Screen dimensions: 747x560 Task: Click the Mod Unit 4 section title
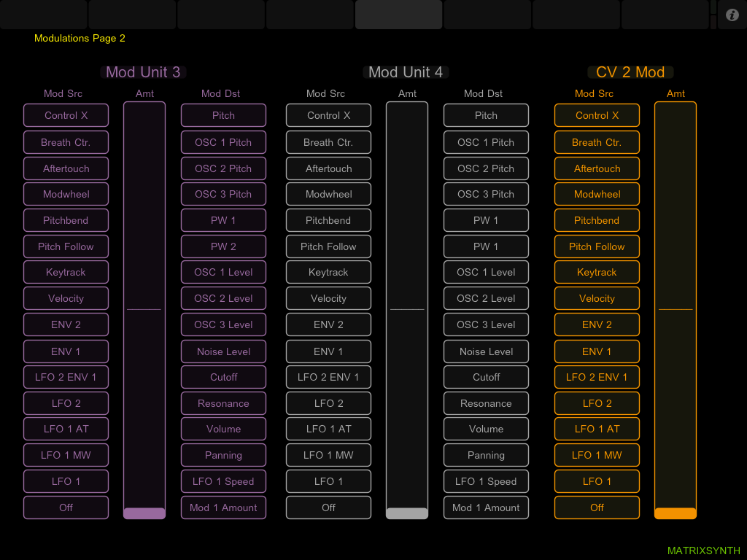tap(406, 72)
